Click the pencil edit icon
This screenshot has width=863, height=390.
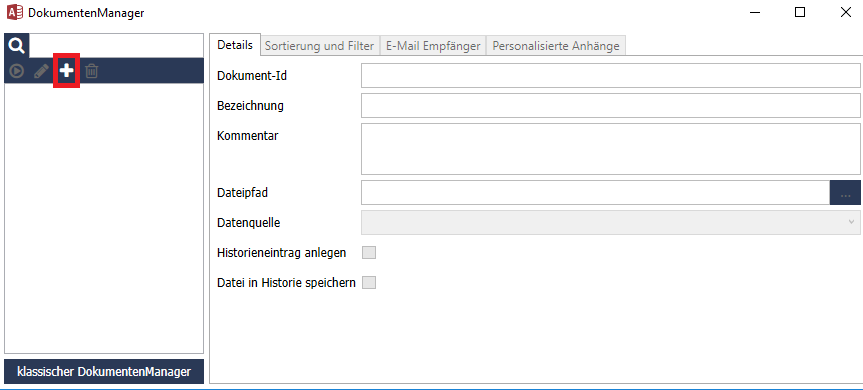tap(41, 71)
